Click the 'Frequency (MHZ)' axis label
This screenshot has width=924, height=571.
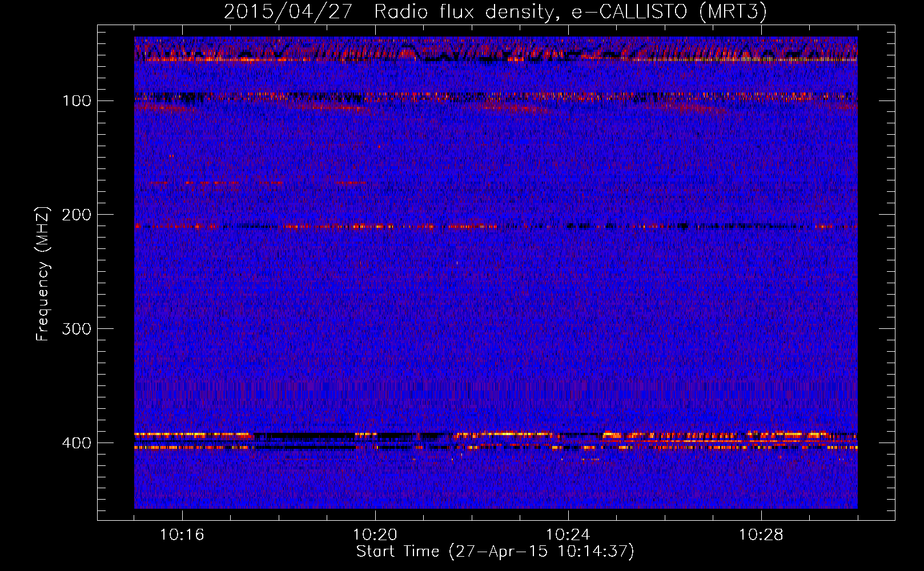pos(43,274)
